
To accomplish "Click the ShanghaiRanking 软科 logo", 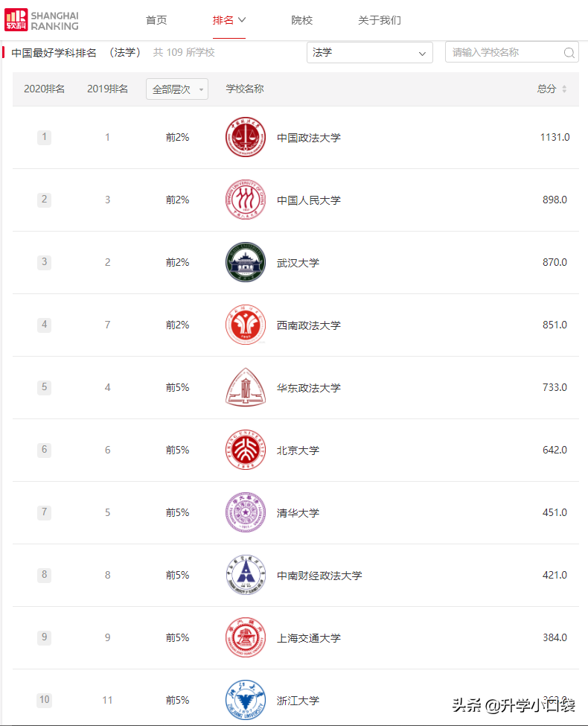I will tap(41, 20).
